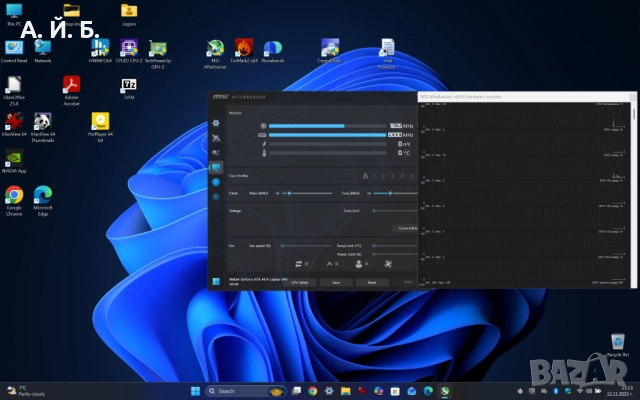The height and width of the screenshot is (400, 640).
Task: Select user profile slot 2
Action: [383, 176]
